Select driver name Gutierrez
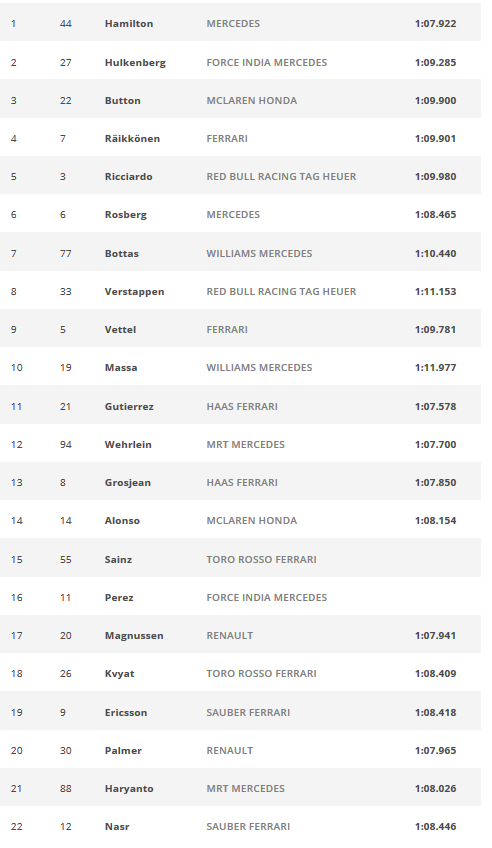 point(129,407)
